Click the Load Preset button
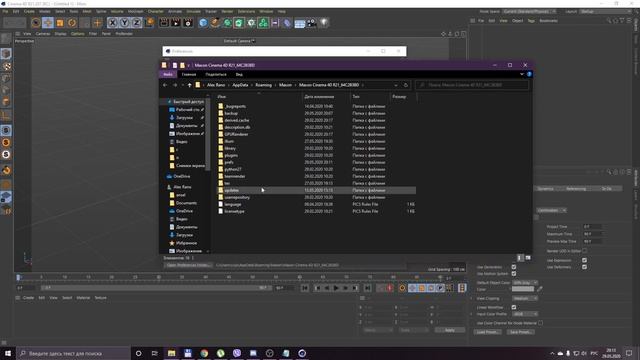Image resolution: width=640 pixels, height=360 pixels. point(487,332)
